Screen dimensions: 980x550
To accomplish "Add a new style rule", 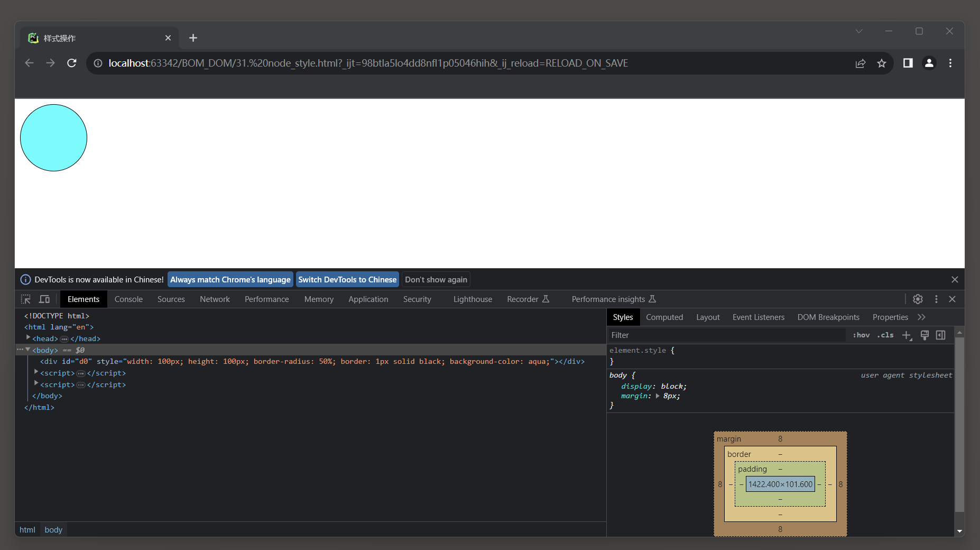I will pos(907,335).
